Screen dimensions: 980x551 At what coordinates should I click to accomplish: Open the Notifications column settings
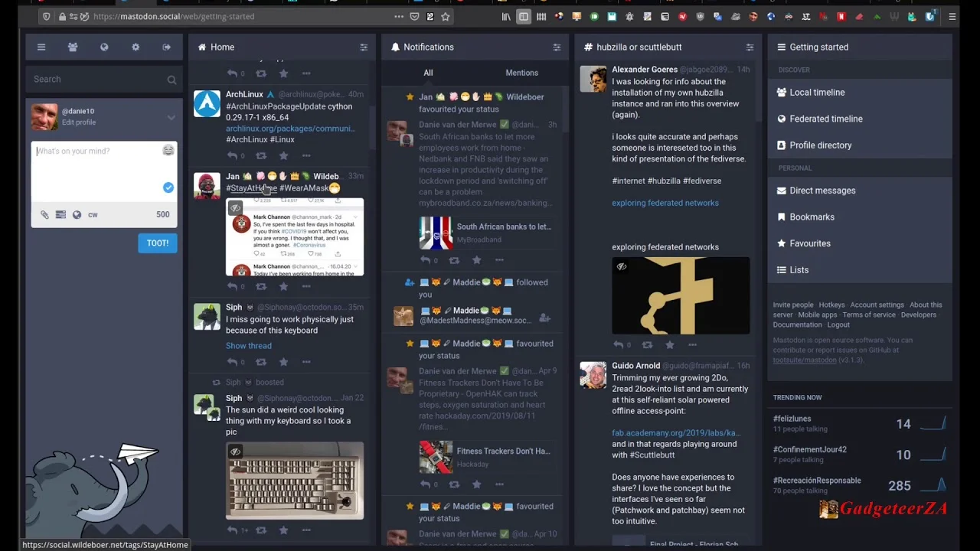557,47
